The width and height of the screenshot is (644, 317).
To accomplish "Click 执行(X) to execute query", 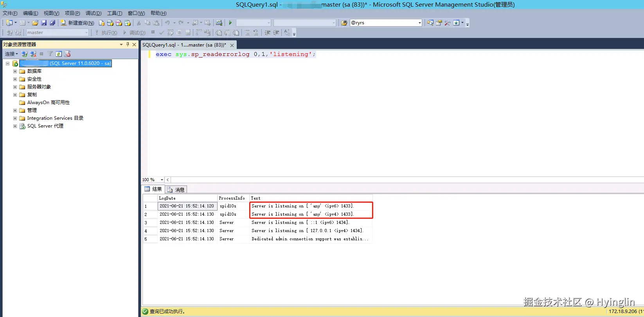I will pos(106,32).
